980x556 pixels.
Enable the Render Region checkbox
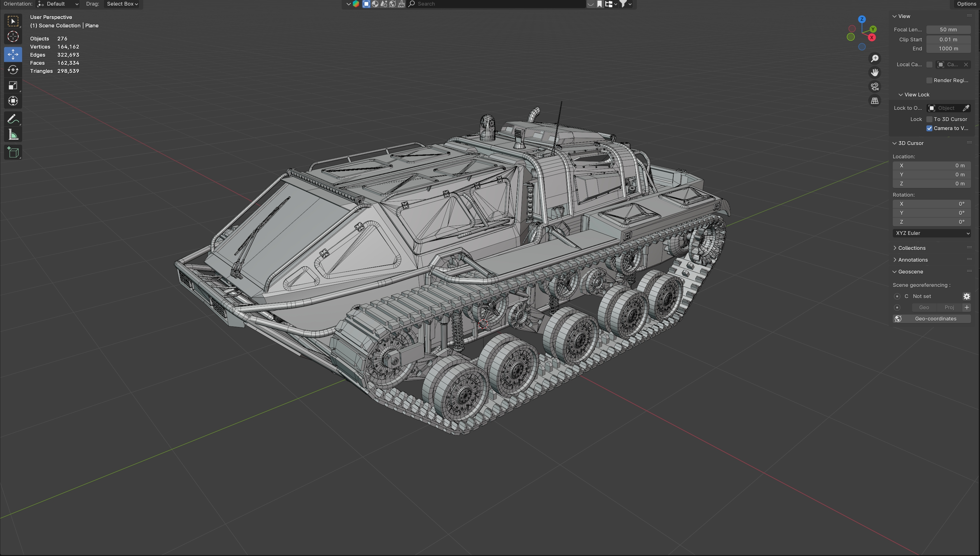click(x=930, y=80)
